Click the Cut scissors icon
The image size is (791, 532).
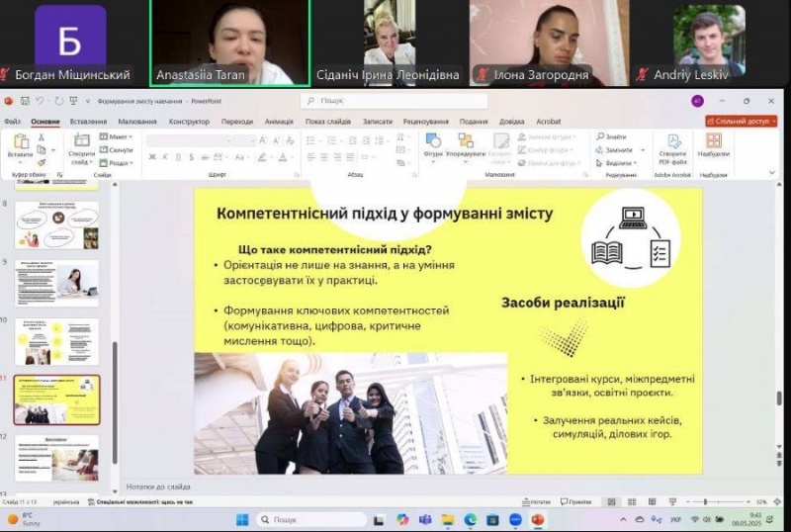tap(40, 136)
